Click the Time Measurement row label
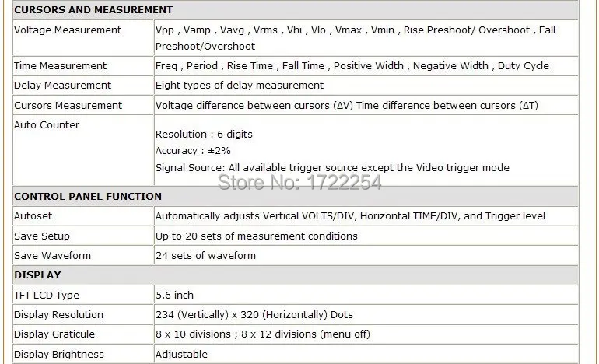 [x=61, y=65]
